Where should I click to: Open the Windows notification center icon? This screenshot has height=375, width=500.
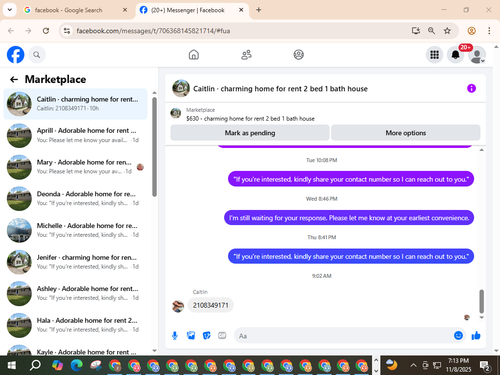[x=484, y=366]
